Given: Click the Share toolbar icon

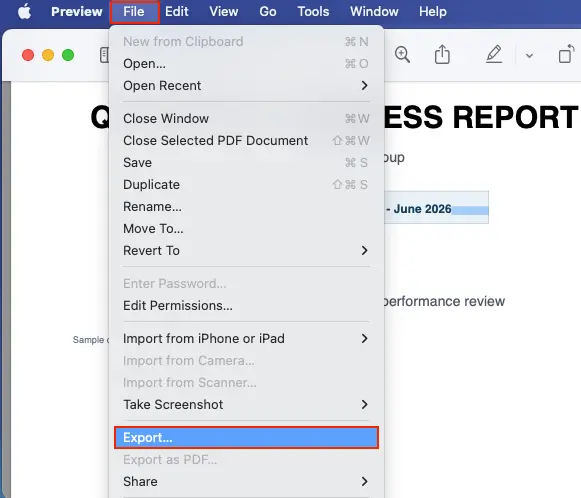Looking at the screenshot, I should click(x=442, y=54).
